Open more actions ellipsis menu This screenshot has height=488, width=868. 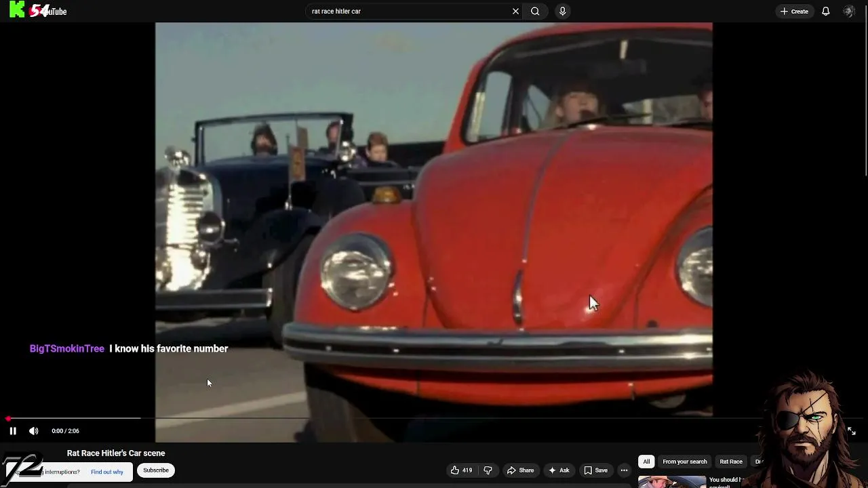pyautogui.click(x=624, y=470)
